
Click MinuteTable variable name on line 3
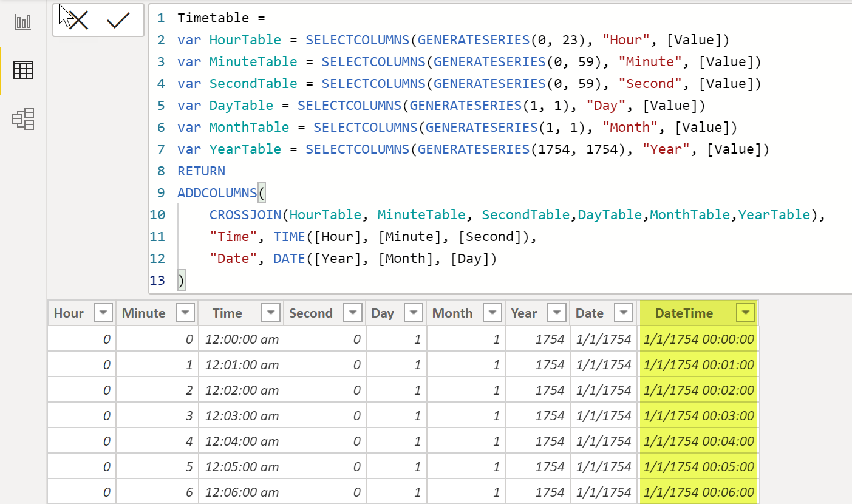pos(253,62)
